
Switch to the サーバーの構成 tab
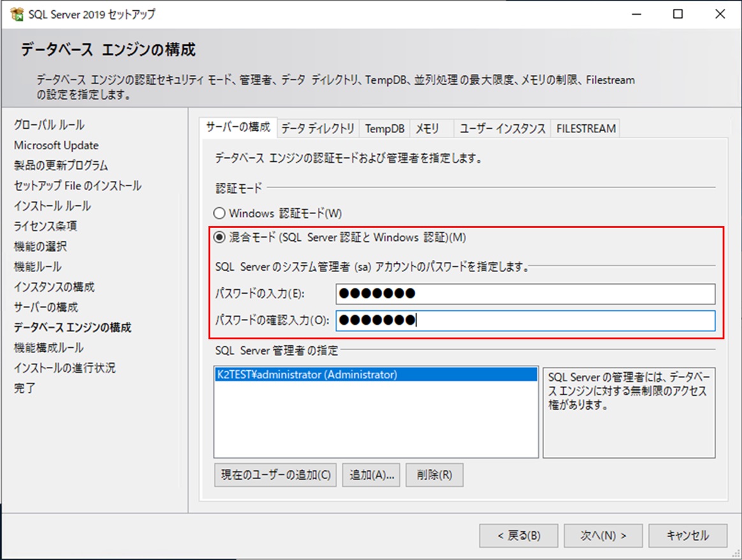pos(238,128)
